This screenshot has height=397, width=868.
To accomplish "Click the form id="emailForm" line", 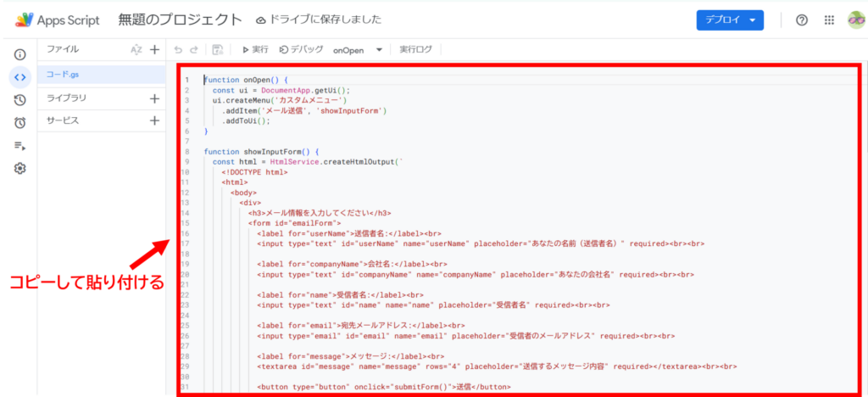I will click(294, 223).
